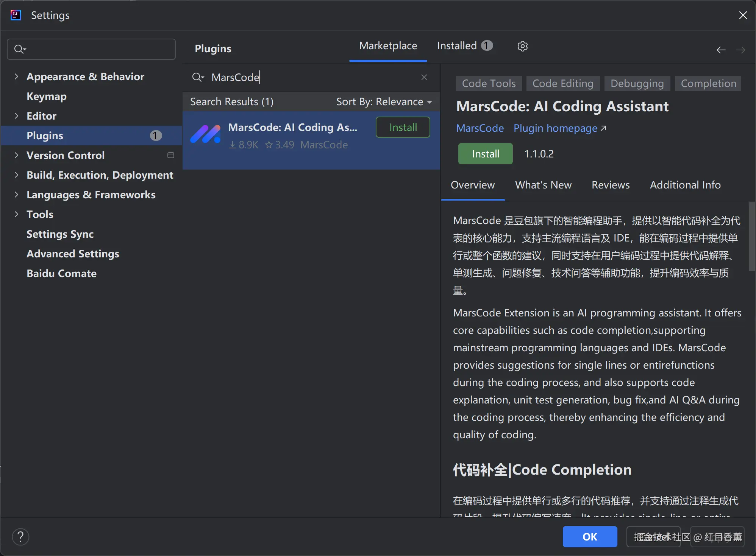Open plugin search options magnifier icon
This screenshot has height=556, width=756.
click(x=198, y=77)
